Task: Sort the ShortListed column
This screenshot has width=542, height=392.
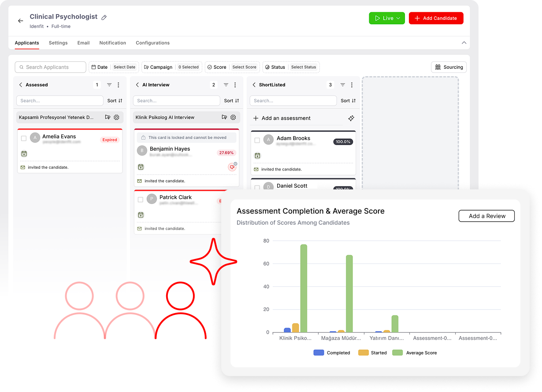Action: point(349,100)
